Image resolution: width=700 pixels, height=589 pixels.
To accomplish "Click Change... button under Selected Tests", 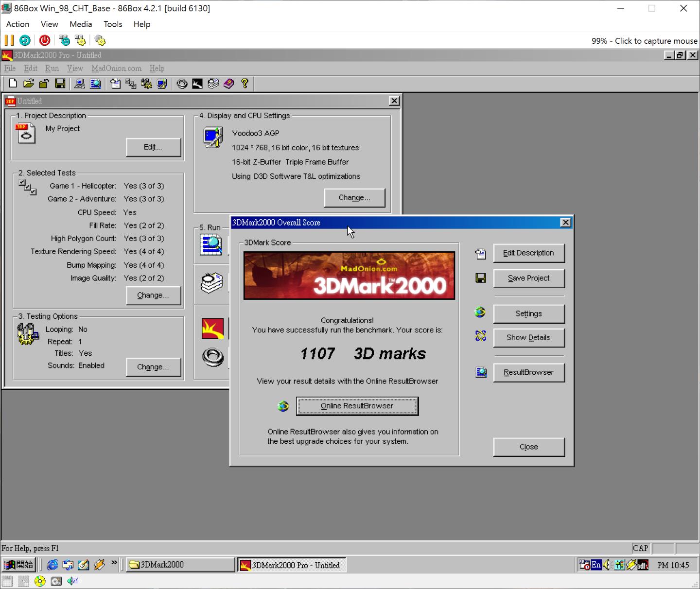I will [153, 295].
